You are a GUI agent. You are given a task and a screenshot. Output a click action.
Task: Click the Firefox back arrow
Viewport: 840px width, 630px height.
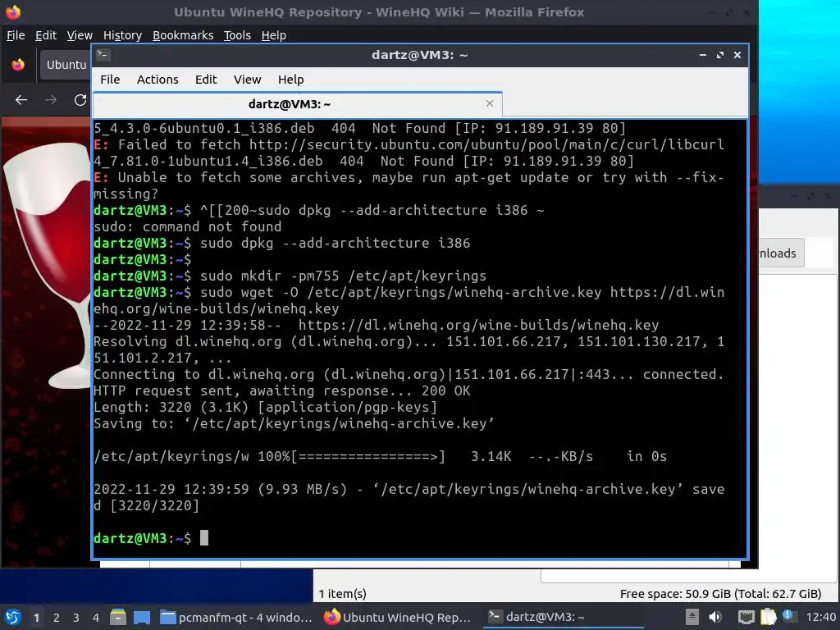pos(21,99)
